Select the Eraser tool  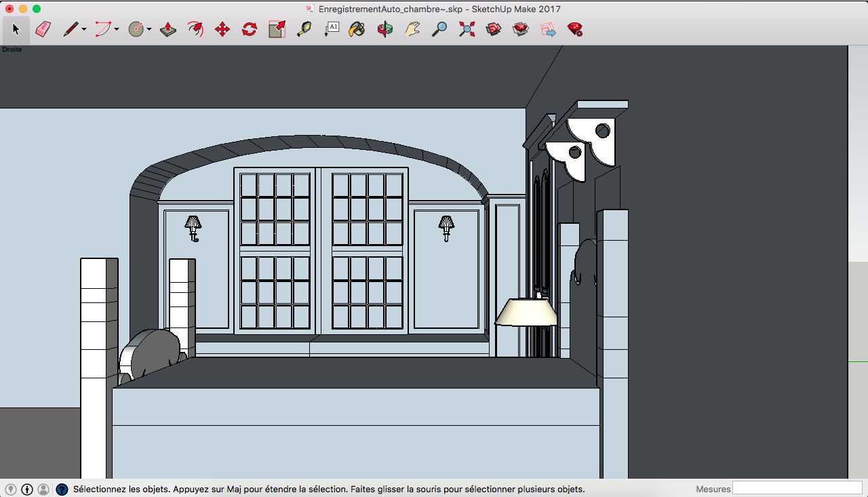pos(43,29)
